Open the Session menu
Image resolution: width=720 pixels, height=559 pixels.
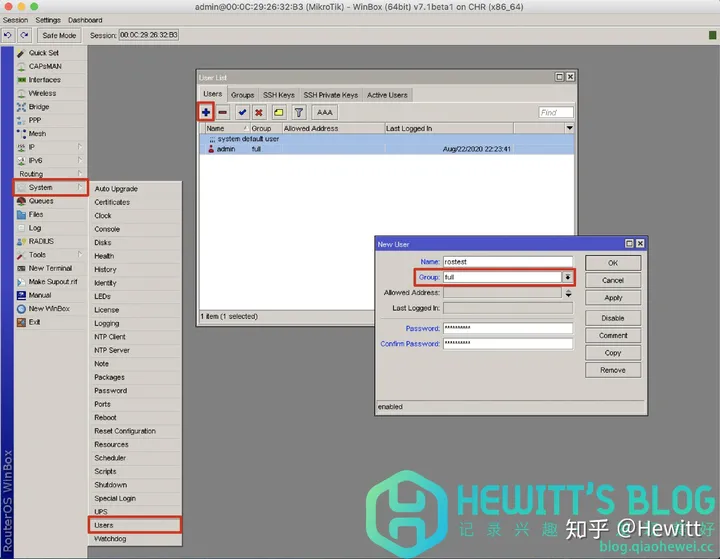[x=15, y=20]
